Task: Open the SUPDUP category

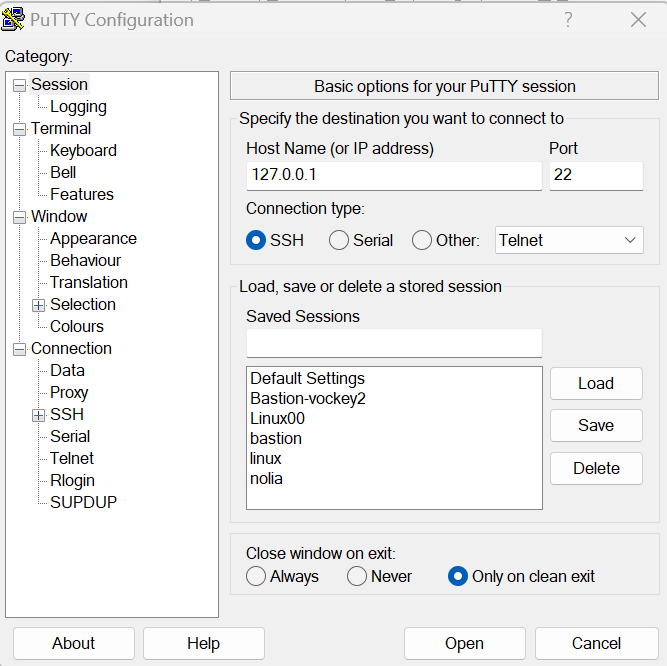Action: point(83,502)
